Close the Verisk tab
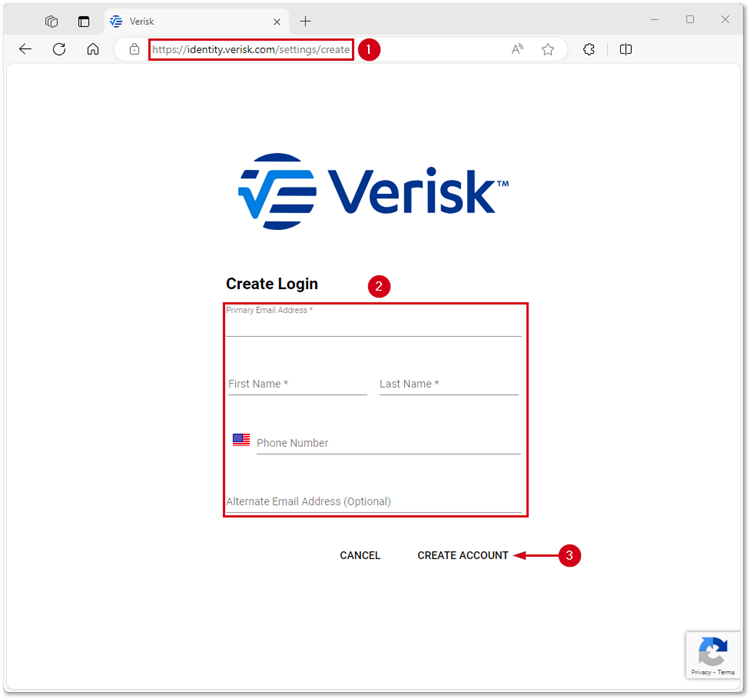750x699 pixels. point(276,22)
